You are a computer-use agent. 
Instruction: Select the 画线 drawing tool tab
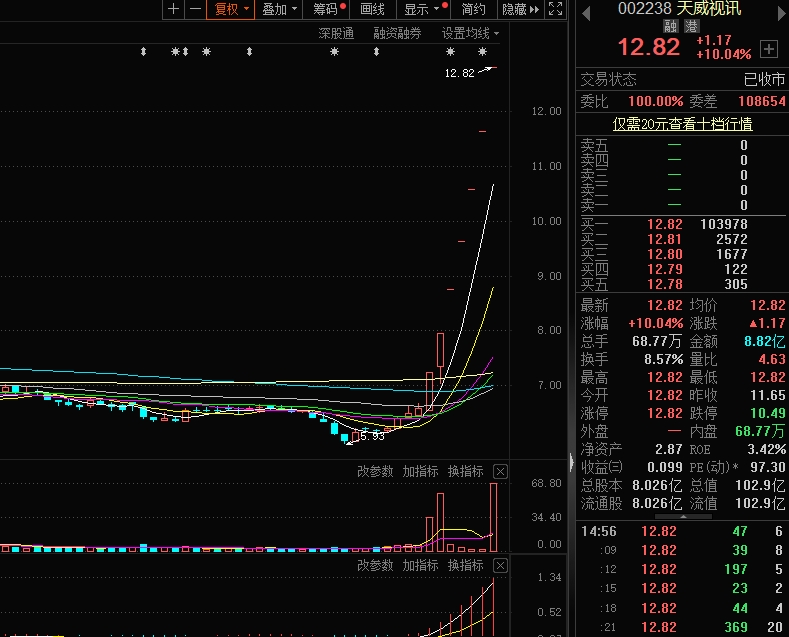[x=372, y=9]
